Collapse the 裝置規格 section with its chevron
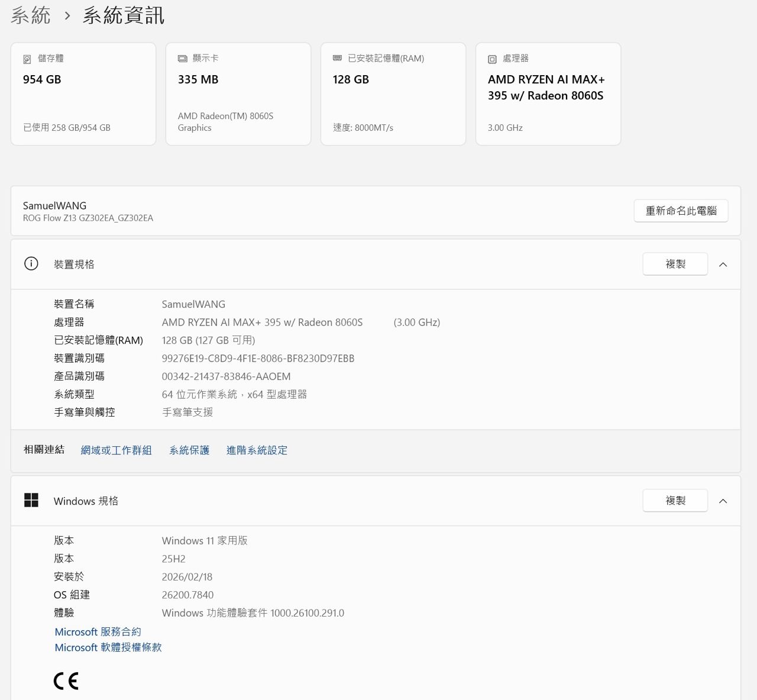757x700 pixels. 723,264
